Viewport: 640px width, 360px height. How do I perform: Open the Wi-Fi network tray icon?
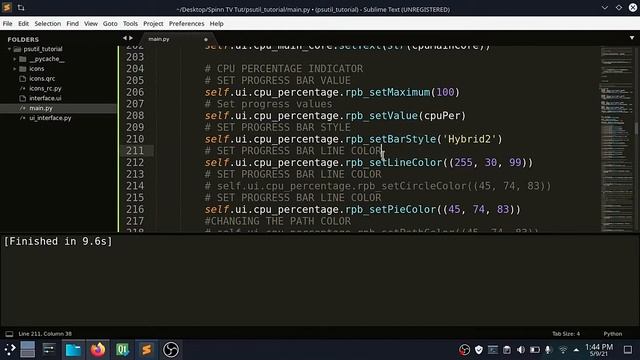(x=563, y=350)
